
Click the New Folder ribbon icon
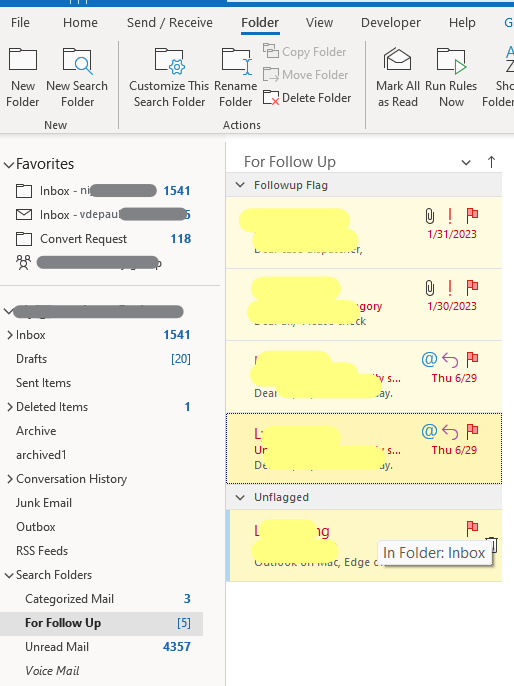(23, 77)
